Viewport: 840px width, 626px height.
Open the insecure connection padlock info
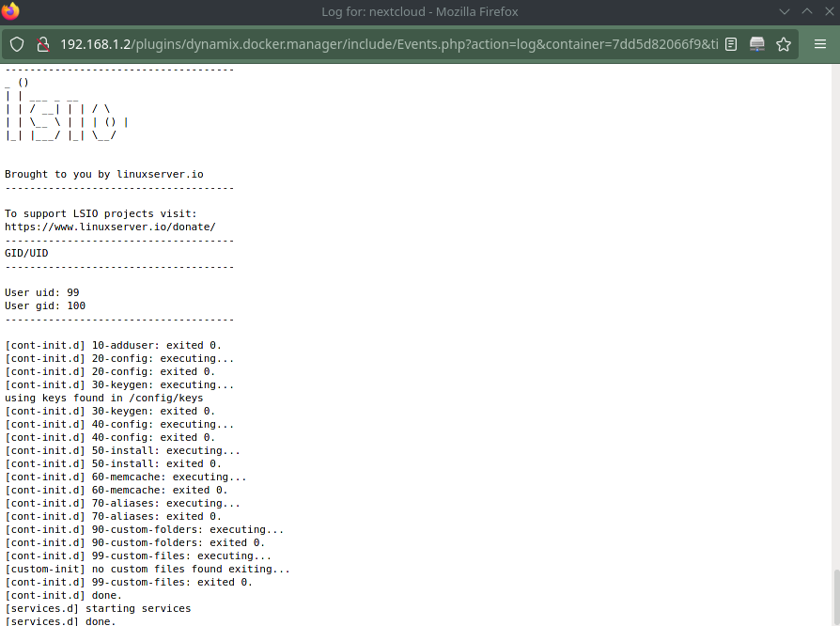[43, 44]
